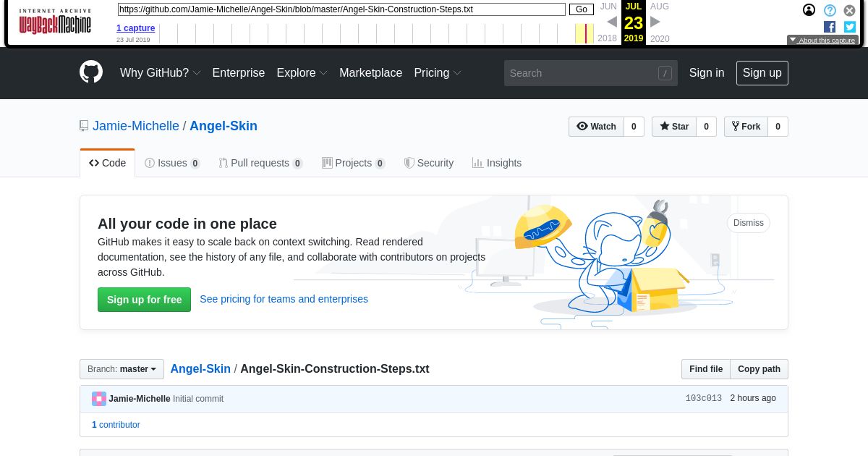Go to next capture arrow
The image size is (868, 456).
click(x=655, y=22)
